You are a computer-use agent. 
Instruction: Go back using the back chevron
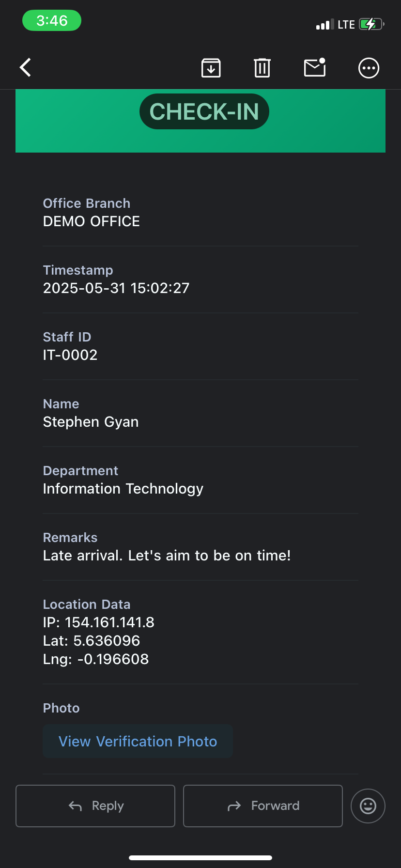click(26, 67)
